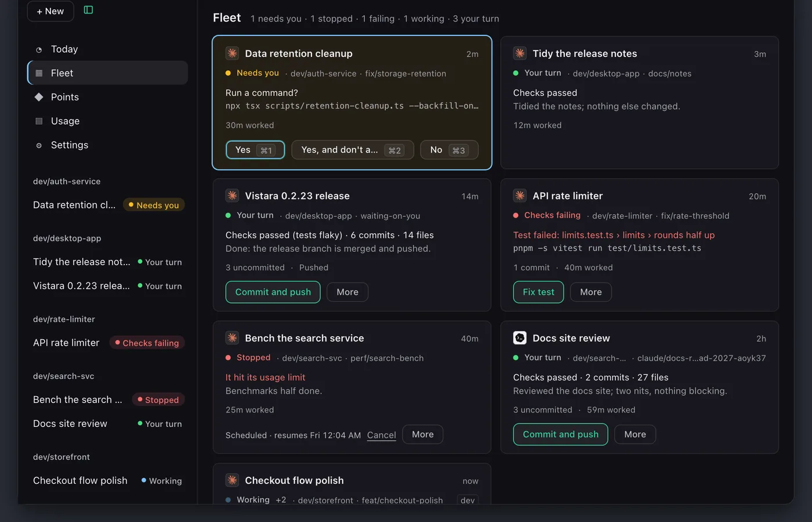Screen dimensions: 812x522
Task: Click the Settings gear icon
Action: [39, 146]
